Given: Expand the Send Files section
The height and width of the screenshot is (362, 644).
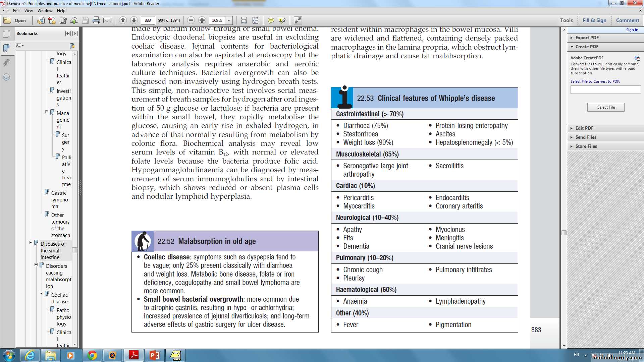Looking at the screenshot, I should tap(586, 137).
